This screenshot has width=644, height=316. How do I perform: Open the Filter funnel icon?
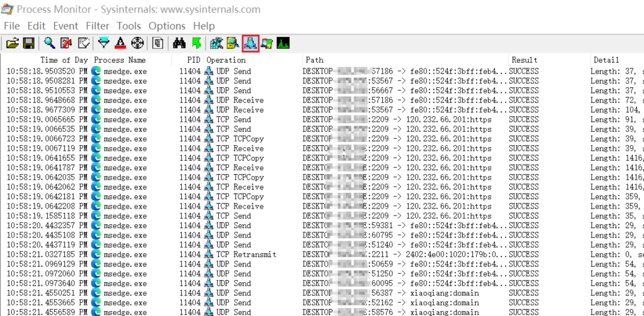[x=104, y=43]
